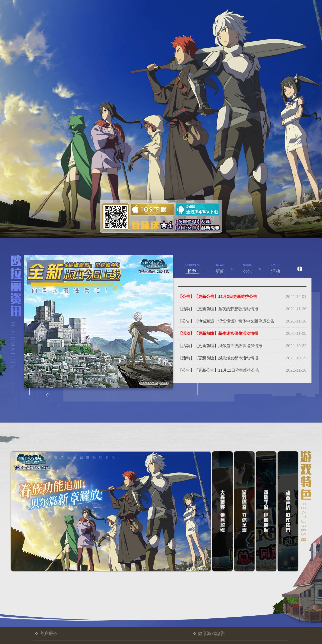Click the 游戏特色 section title
The height and width of the screenshot is (644, 322).
[x=306, y=476]
